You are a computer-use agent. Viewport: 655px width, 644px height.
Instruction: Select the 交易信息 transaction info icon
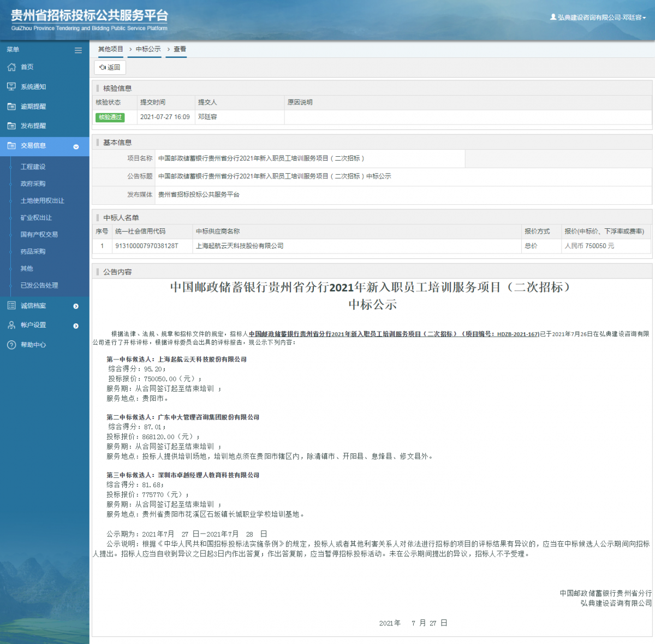(x=11, y=145)
